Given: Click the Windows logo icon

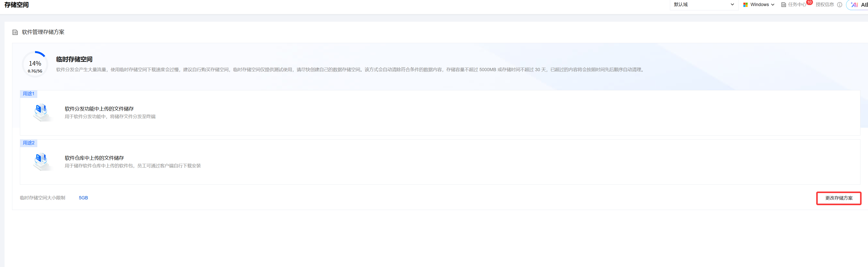Looking at the screenshot, I should tap(745, 5).
